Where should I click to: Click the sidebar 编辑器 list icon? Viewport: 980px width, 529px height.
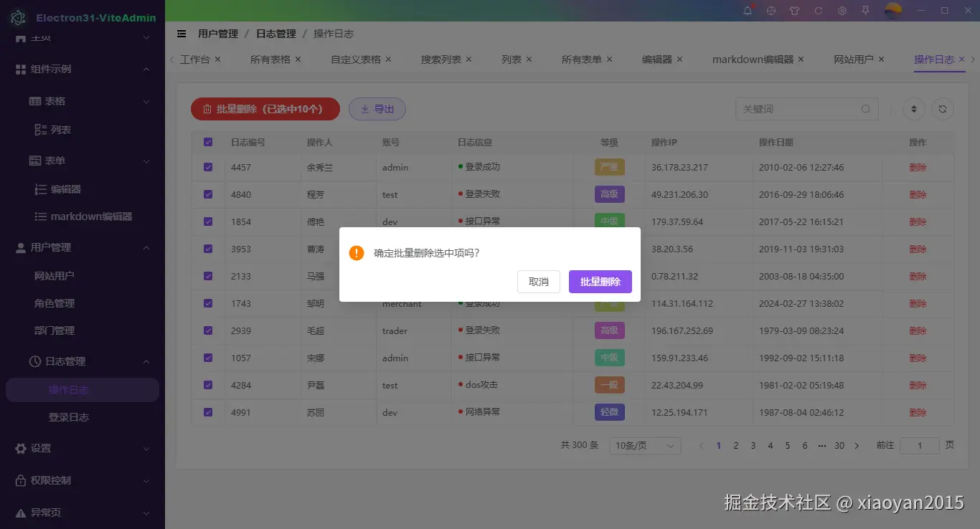click(41, 189)
